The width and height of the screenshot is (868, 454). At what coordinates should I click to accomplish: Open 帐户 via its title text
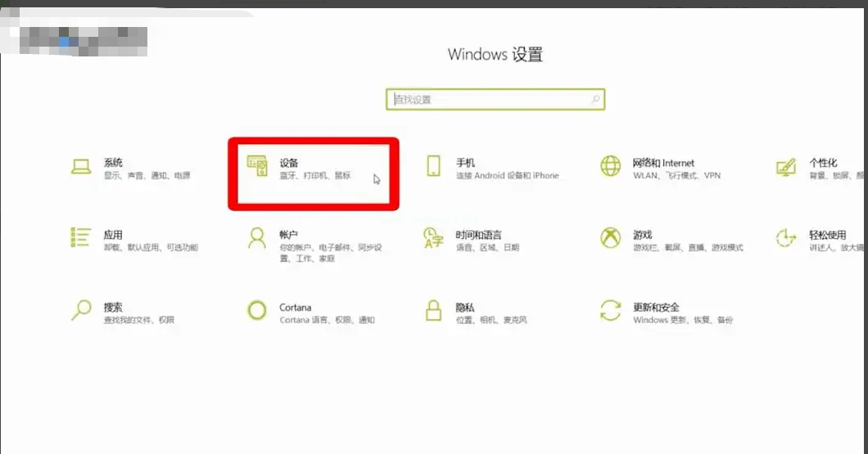288,235
